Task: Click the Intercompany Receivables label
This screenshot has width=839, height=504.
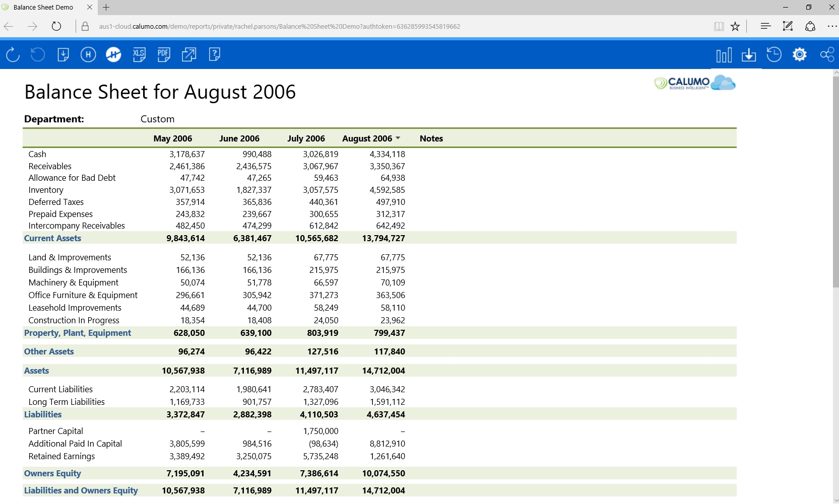Action: [77, 226]
